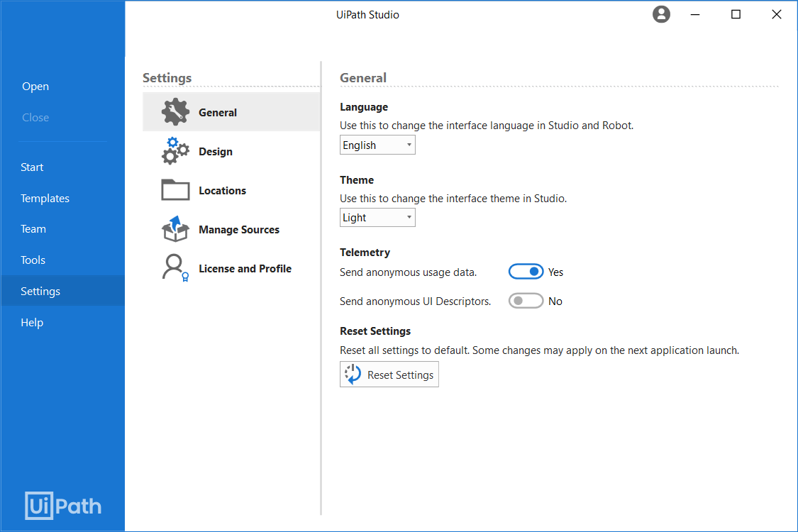Viewport: 798px width, 532px height.
Task: Click the Reset Settings circular arrow icon
Action: pyautogui.click(x=352, y=374)
